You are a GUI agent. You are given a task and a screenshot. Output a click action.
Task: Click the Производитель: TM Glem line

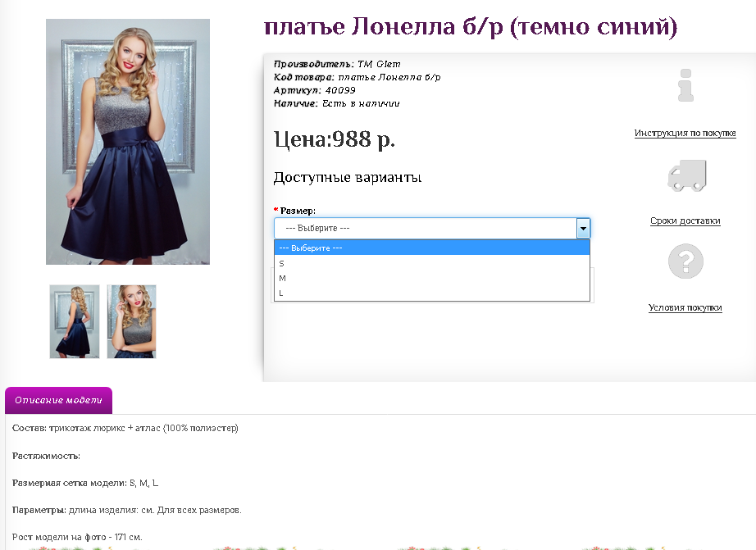pos(337,64)
